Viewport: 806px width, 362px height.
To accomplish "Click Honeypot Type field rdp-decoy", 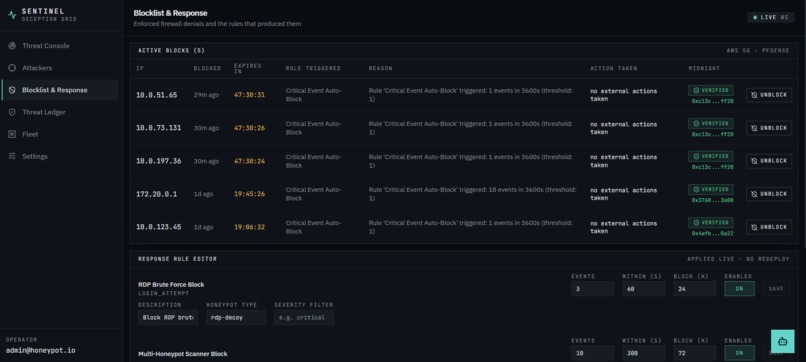I will click(236, 317).
